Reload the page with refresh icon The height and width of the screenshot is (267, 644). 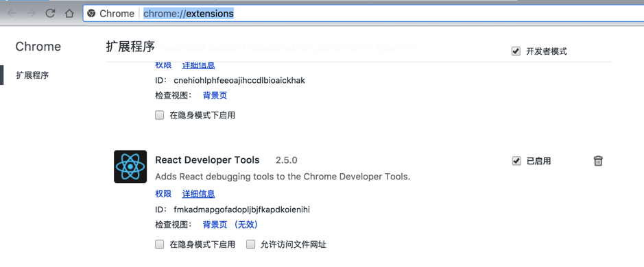coord(50,14)
